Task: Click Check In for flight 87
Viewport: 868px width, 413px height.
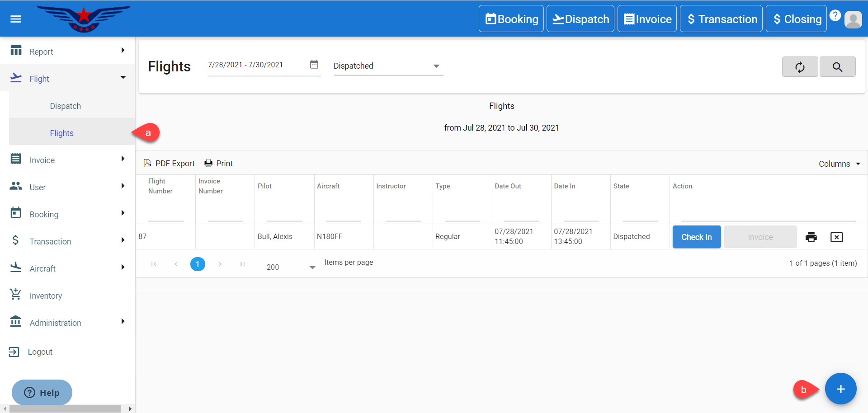Action: pyautogui.click(x=696, y=237)
